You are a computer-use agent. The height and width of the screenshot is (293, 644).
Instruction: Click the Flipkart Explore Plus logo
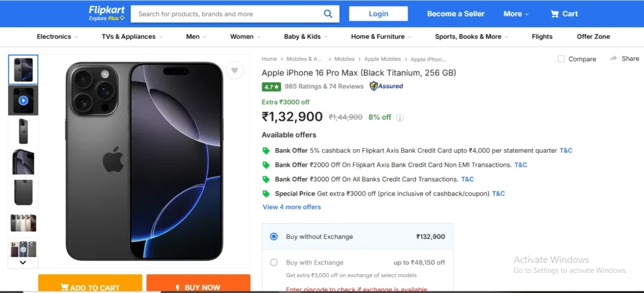pyautogui.click(x=107, y=14)
